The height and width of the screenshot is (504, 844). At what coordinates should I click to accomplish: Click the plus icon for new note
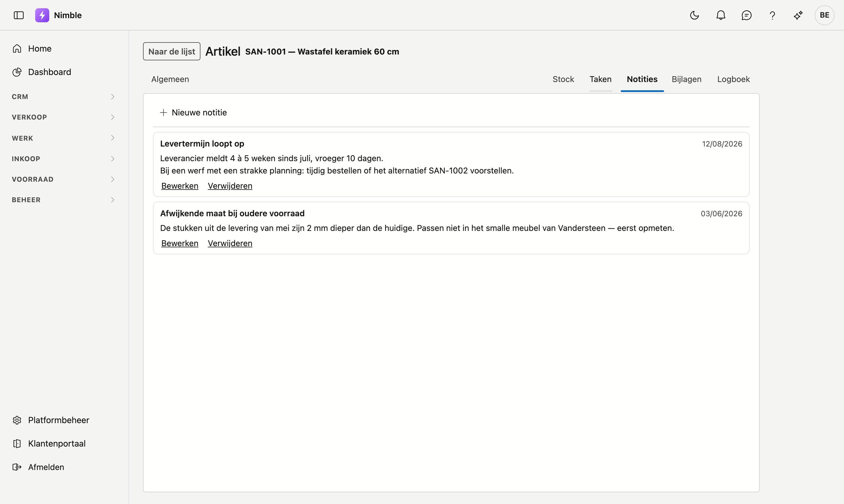[163, 113]
